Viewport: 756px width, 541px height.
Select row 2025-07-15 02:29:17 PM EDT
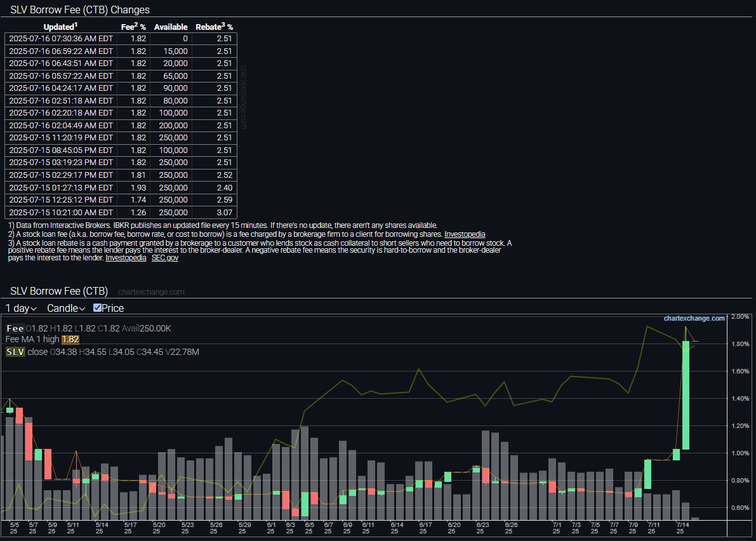[121, 175]
